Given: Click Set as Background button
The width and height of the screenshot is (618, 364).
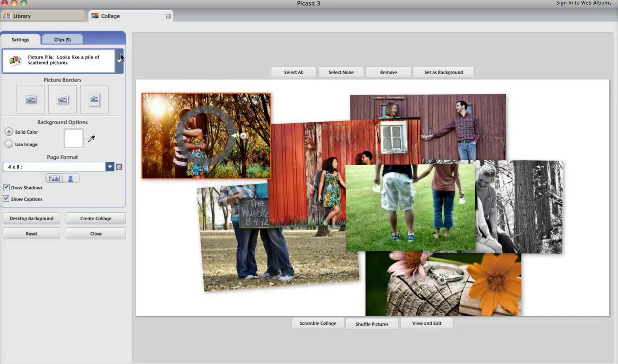Looking at the screenshot, I should pos(443,72).
